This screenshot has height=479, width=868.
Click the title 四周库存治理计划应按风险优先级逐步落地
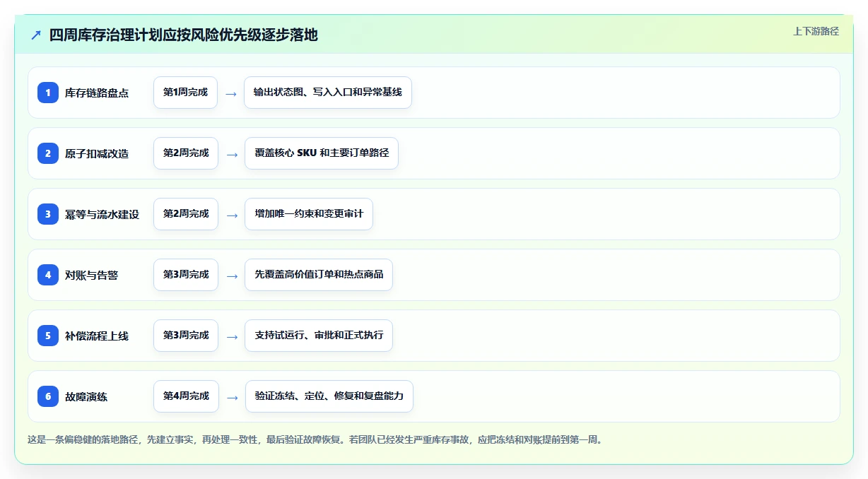pyautogui.click(x=183, y=35)
